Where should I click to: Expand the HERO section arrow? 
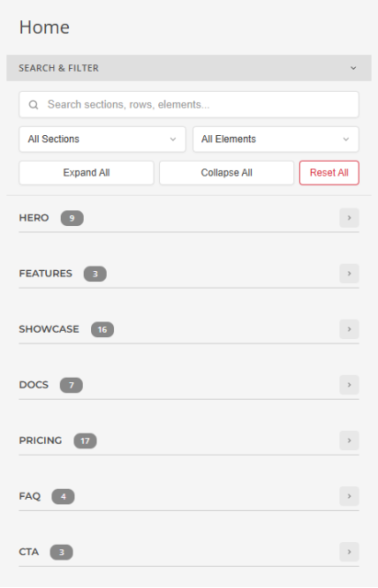[349, 218]
